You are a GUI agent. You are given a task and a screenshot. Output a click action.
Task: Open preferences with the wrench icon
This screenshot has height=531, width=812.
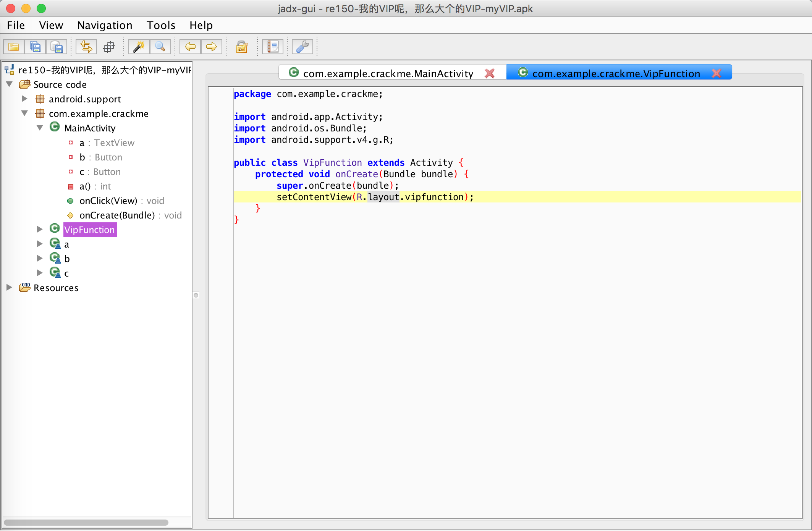coord(302,47)
